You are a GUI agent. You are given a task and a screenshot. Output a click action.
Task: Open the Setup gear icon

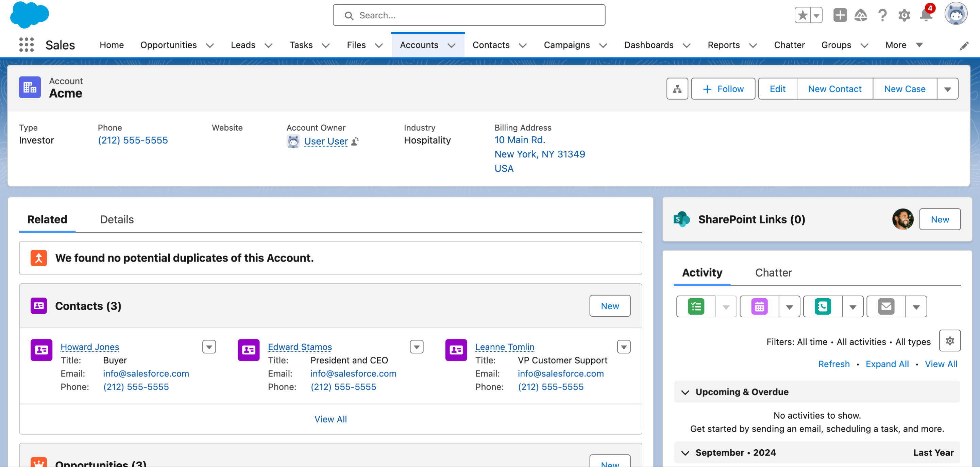tap(904, 15)
